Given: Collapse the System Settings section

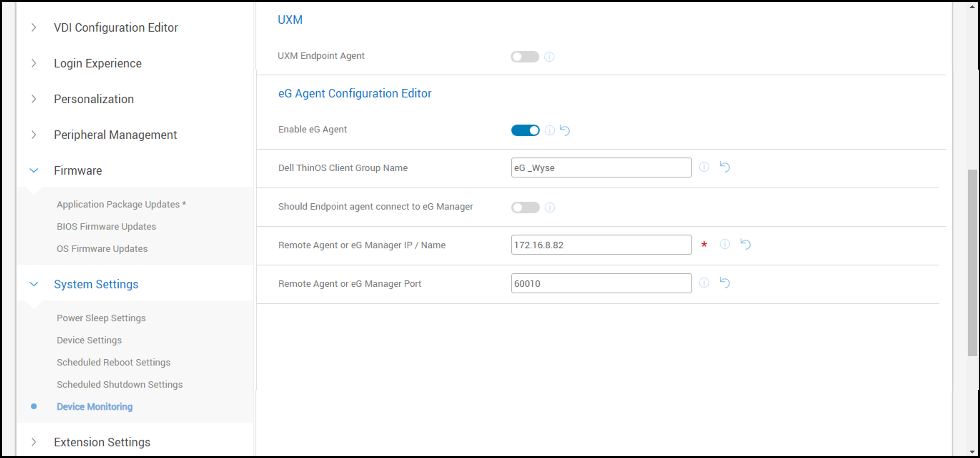Looking at the screenshot, I should pos(33,284).
